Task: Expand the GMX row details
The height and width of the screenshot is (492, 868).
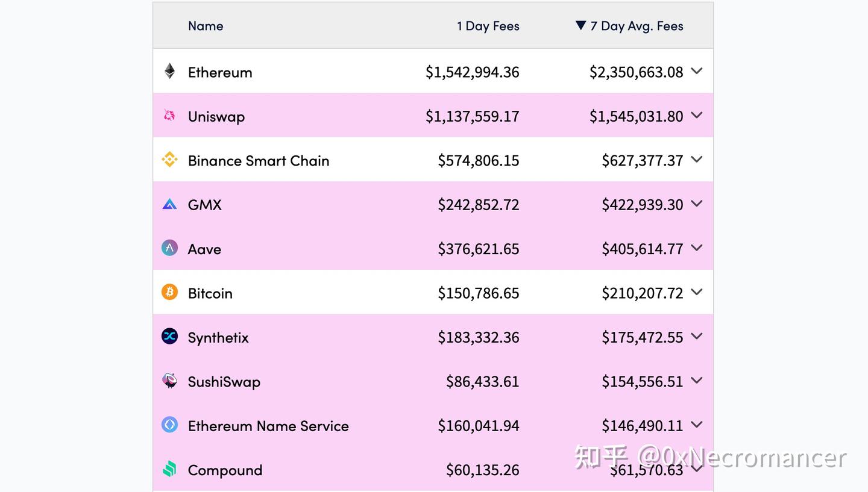Action: click(x=697, y=204)
